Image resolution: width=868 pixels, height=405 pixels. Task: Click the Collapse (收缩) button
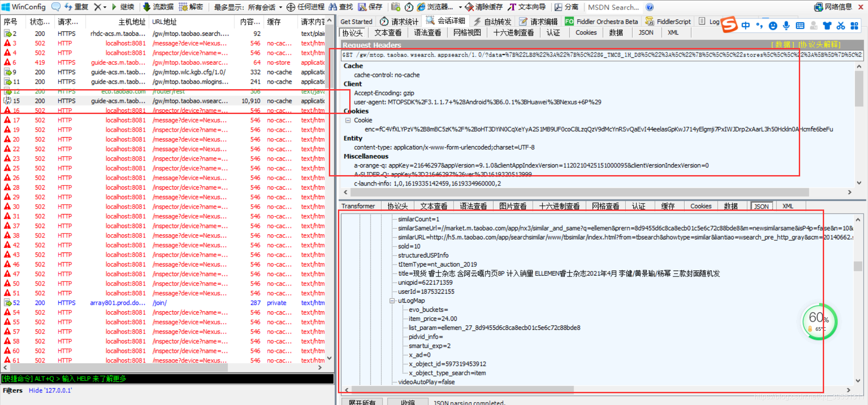(x=408, y=402)
